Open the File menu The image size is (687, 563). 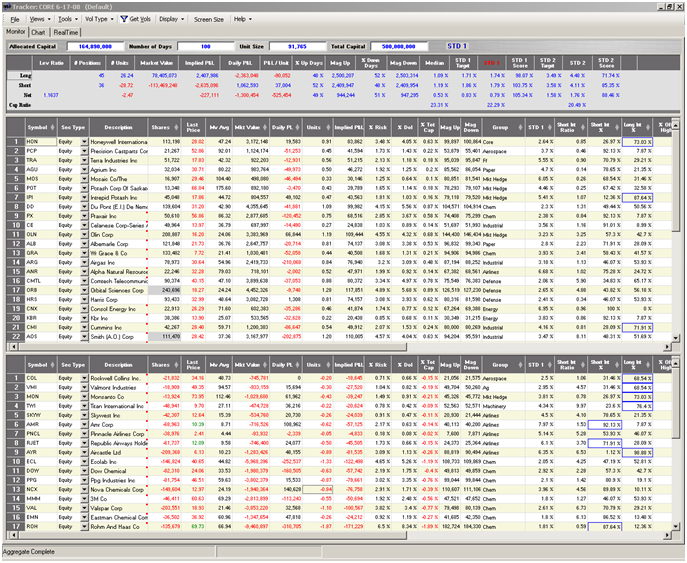(x=15, y=19)
